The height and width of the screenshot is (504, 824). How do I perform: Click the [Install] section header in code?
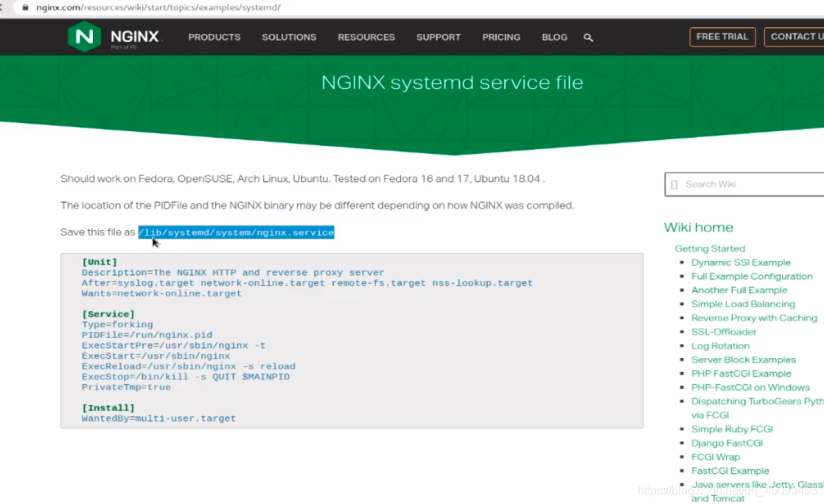[108, 407]
